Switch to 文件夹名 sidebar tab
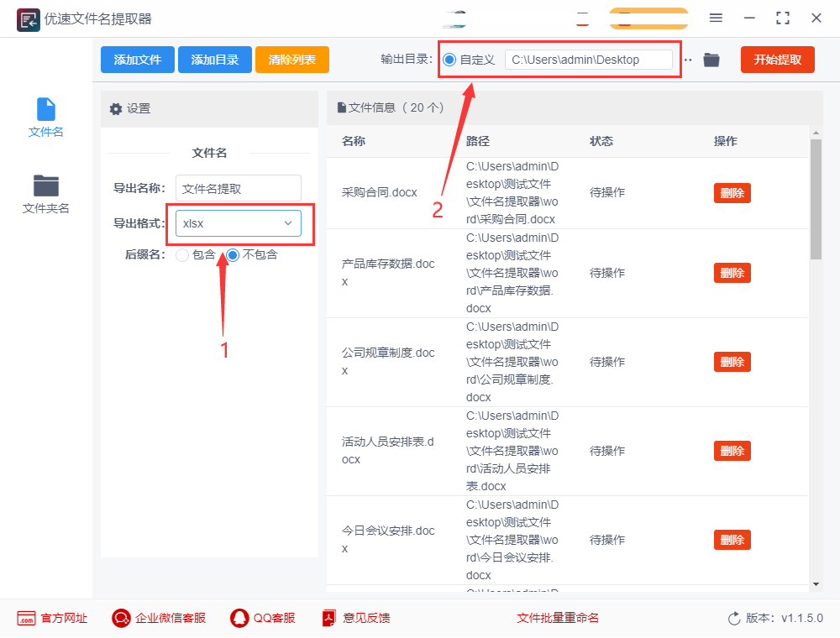 45,194
